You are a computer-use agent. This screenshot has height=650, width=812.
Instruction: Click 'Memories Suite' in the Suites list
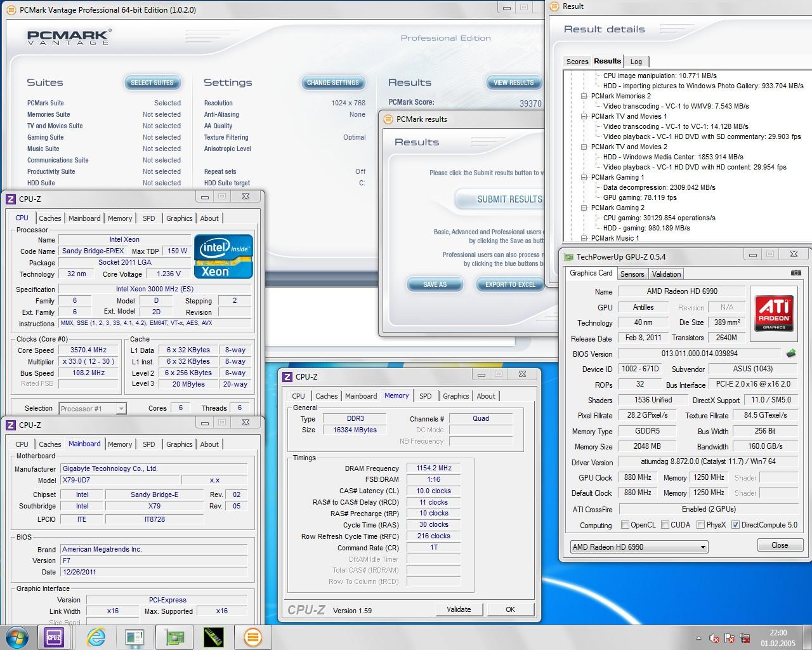click(x=49, y=114)
